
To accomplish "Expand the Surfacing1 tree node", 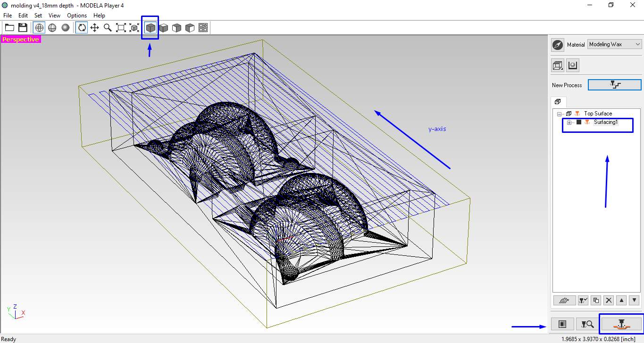I will point(569,122).
